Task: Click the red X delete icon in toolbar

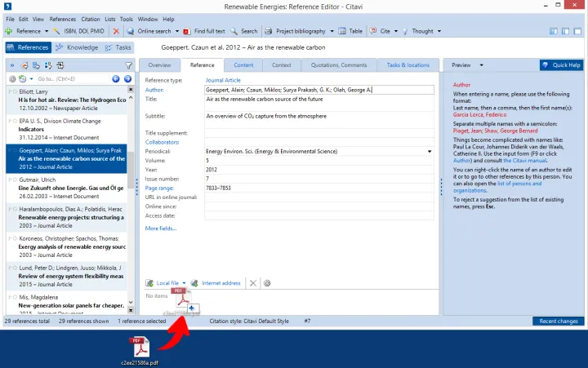Action: click(x=116, y=31)
